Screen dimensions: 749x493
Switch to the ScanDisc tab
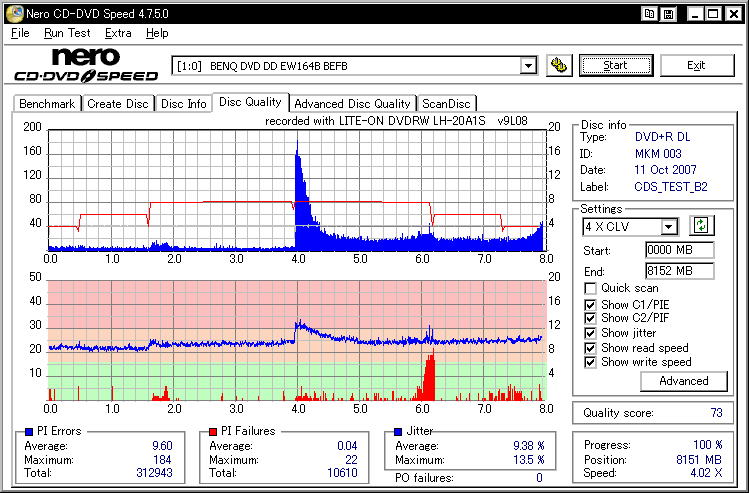click(x=447, y=104)
